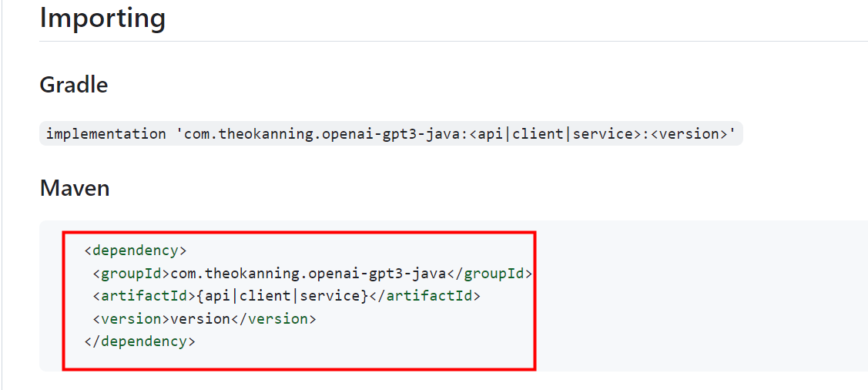Click the Maven subsection heading

point(75,188)
